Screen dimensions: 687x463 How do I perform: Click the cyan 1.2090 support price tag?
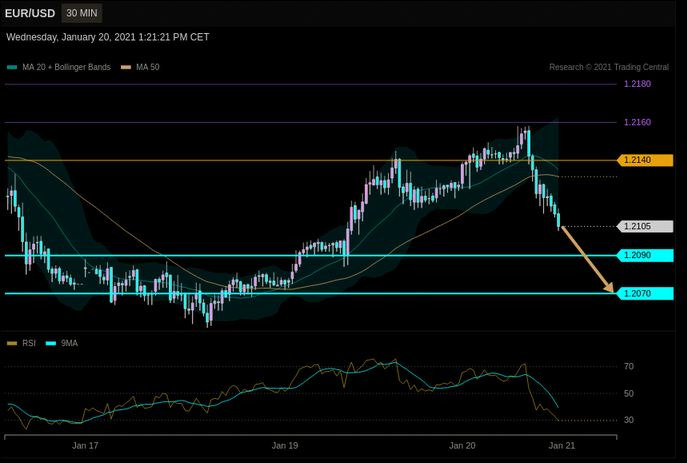pos(645,255)
